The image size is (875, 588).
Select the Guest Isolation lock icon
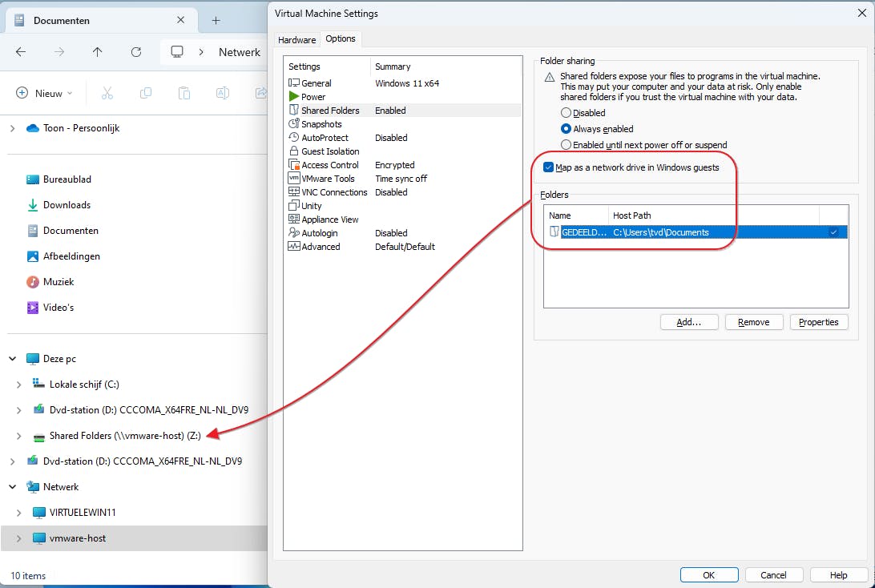pos(293,151)
